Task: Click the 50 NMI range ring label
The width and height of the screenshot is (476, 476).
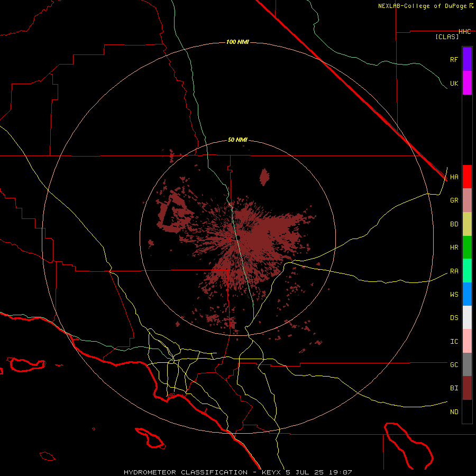Action: 237,140
